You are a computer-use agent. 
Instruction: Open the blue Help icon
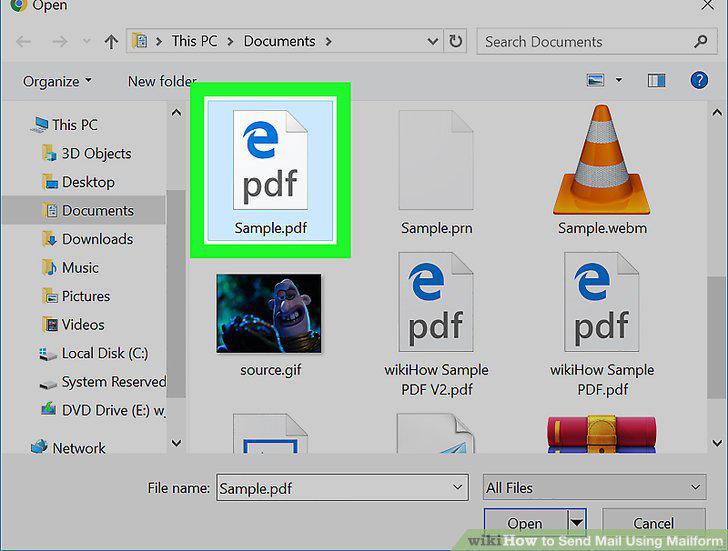coord(699,80)
